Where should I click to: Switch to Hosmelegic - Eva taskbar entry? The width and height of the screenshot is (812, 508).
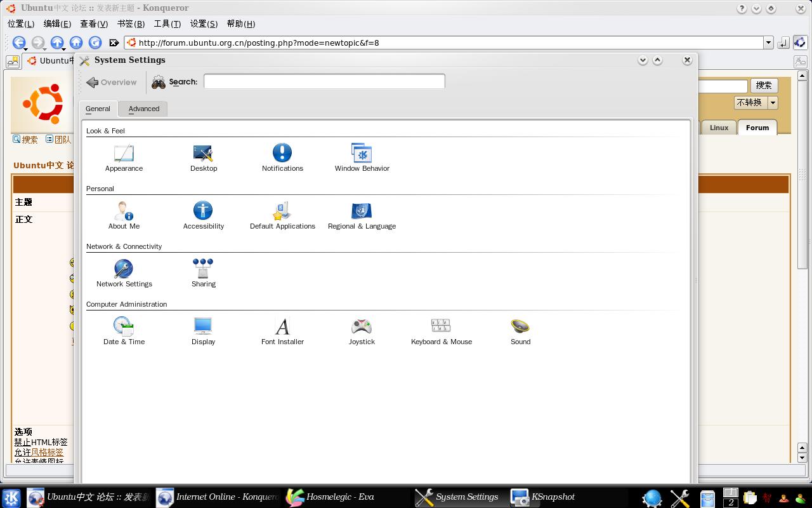click(x=347, y=497)
